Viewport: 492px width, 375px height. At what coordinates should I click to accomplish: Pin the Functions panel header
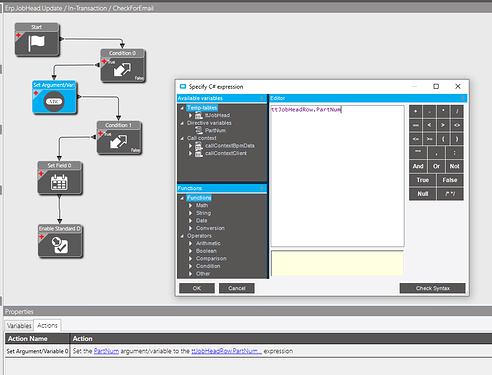(x=262, y=188)
